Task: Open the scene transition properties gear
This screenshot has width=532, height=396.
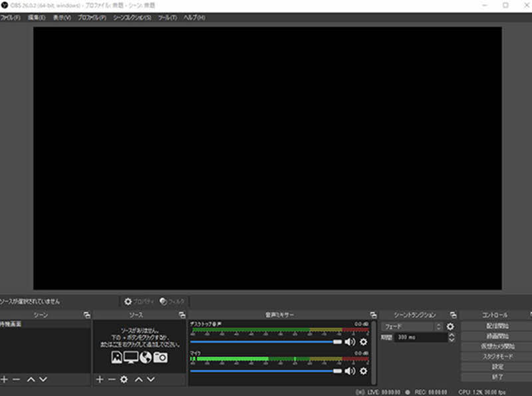Action: (x=450, y=326)
